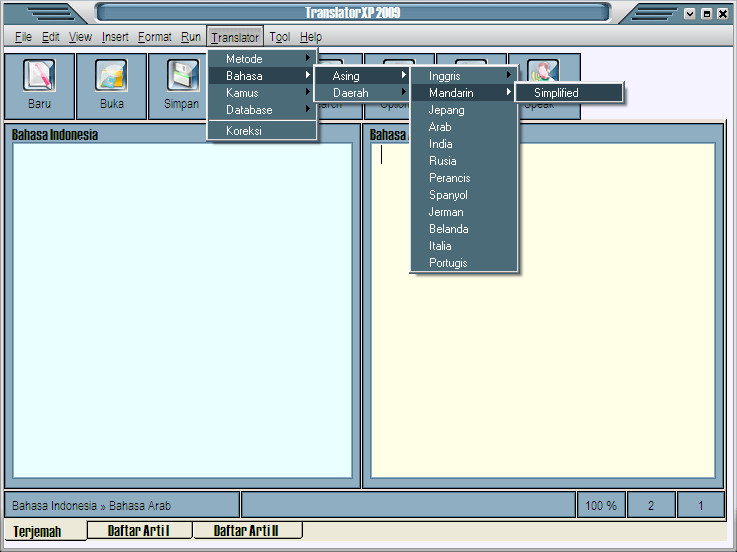
Task: Expand the Kamus submenu
Action: tap(262, 93)
